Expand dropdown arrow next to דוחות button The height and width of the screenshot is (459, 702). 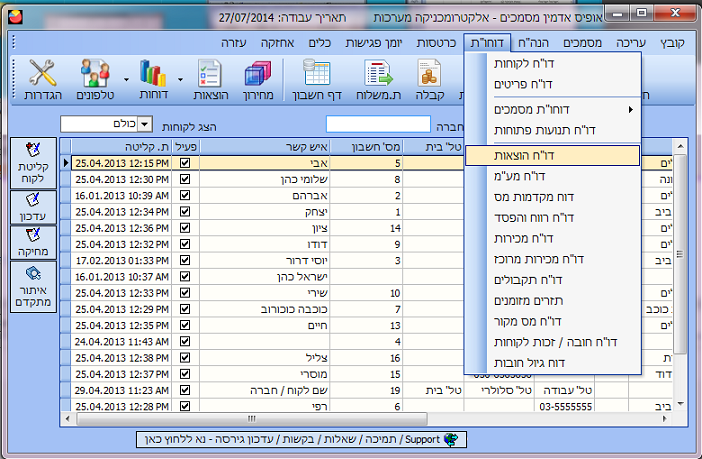(x=180, y=79)
